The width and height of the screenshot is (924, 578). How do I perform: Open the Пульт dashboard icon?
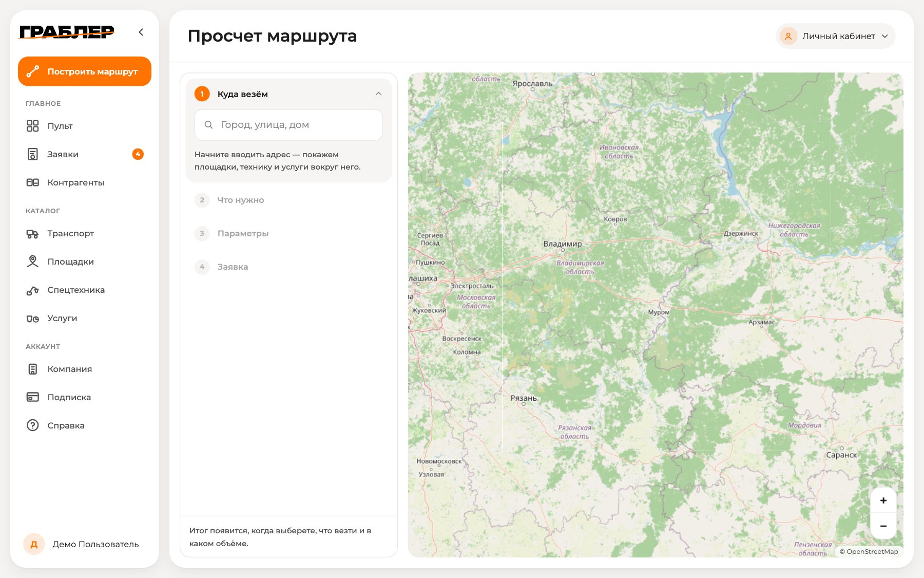pos(33,126)
